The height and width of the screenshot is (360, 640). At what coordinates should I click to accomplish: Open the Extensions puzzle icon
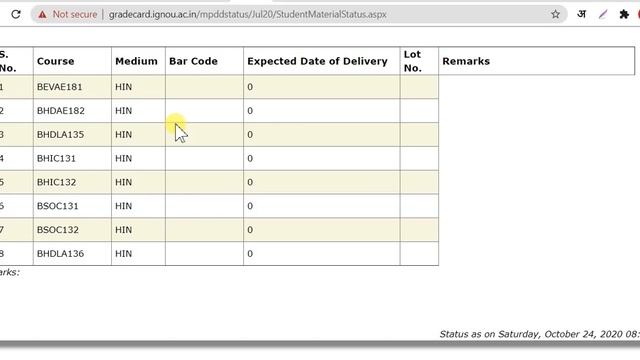coord(624,14)
